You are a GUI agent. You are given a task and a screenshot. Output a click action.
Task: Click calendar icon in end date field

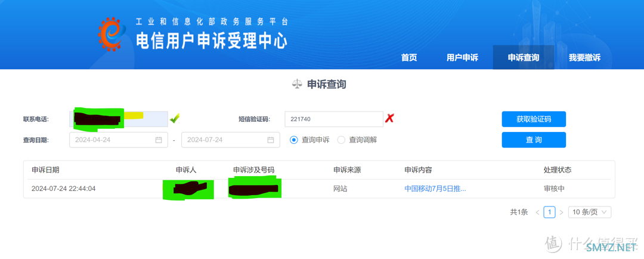[271, 140]
